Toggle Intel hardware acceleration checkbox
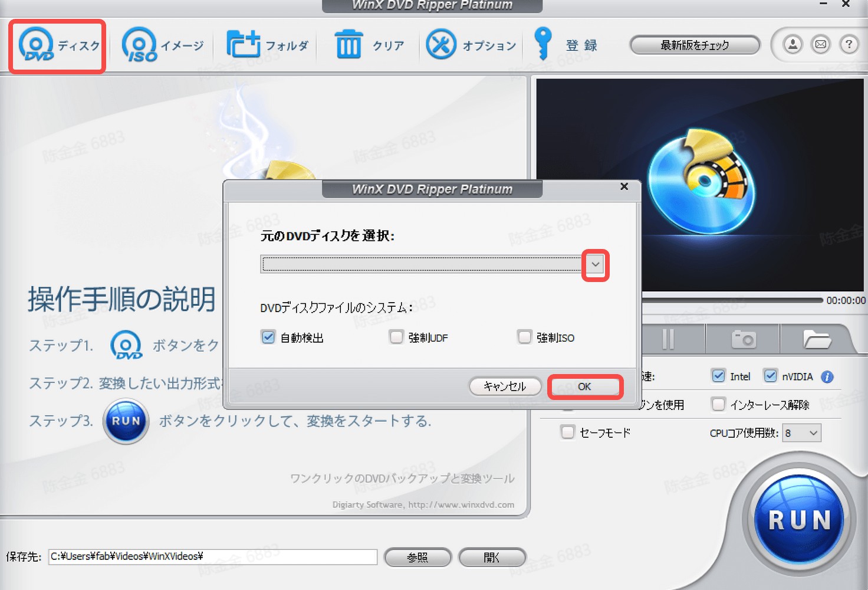This screenshot has height=590, width=868. 718,376
